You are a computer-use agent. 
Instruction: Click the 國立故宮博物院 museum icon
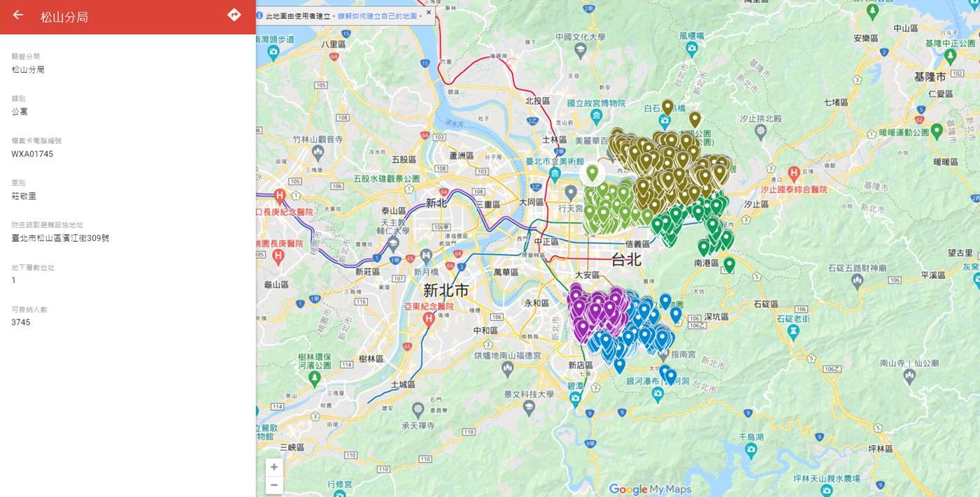pos(596,115)
